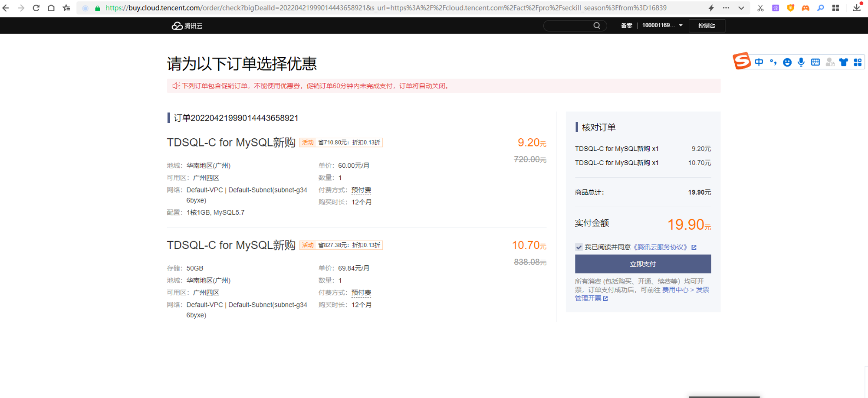Open the game controller extension
Screen dimensions: 868x398
806,8
